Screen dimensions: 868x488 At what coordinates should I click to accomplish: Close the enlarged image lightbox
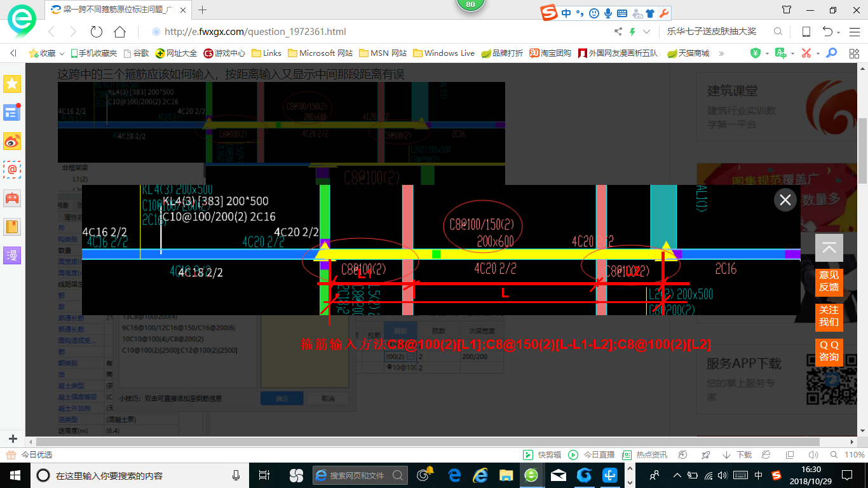coord(785,200)
